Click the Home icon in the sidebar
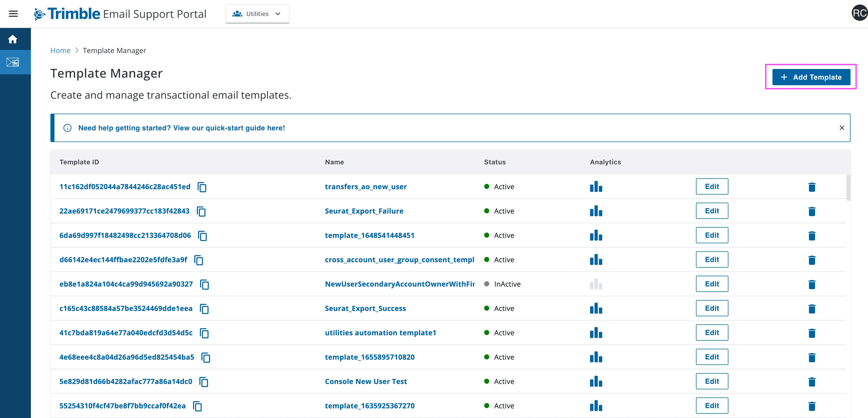Screen dimensions: 868x418 (x=13, y=39)
